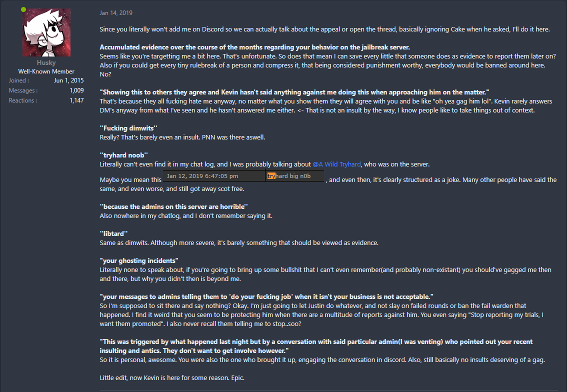Click the "Little edit, now Kevin" line
This screenshot has width=567, height=392.
point(172,377)
